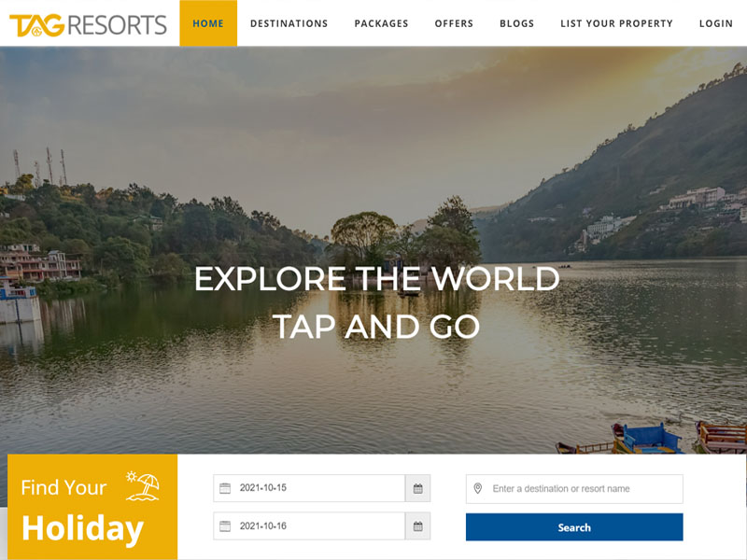Open calendar picker for check-out date 2021-10-16
This screenshot has height=560, width=747.
417,526
